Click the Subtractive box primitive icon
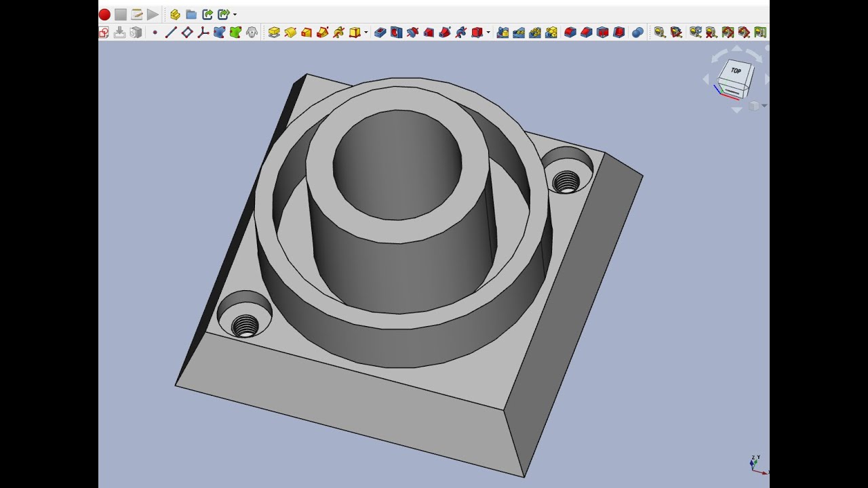The height and width of the screenshot is (488, 868). click(477, 32)
